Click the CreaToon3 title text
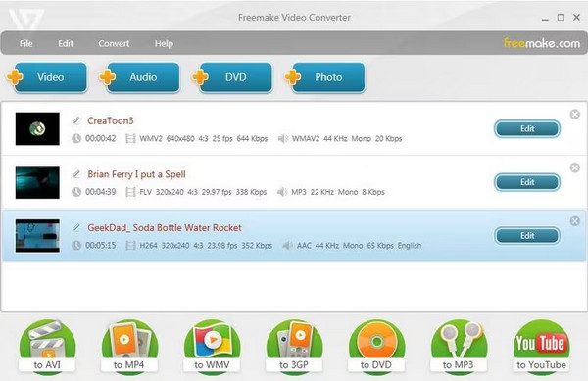Image resolution: width=588 pixels, height=381 pixels. click(111, 120)
